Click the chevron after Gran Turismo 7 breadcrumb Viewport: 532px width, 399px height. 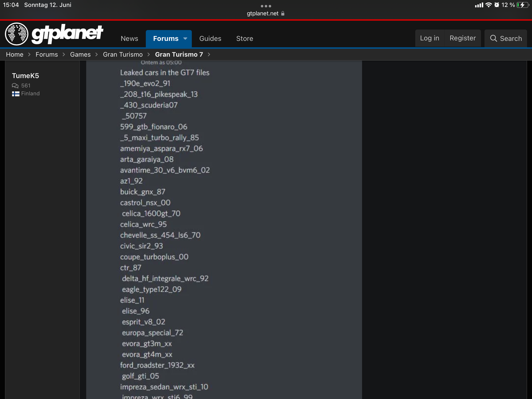[209, 55]
